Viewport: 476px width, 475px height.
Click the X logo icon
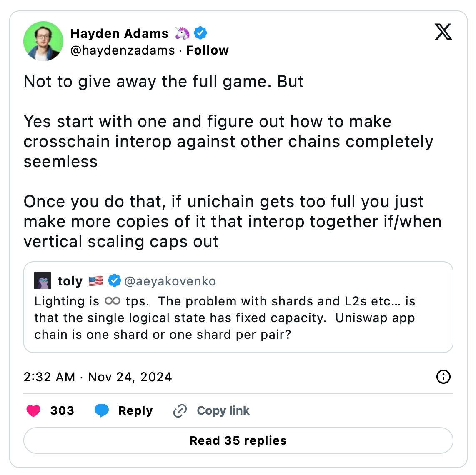(443, 32)
